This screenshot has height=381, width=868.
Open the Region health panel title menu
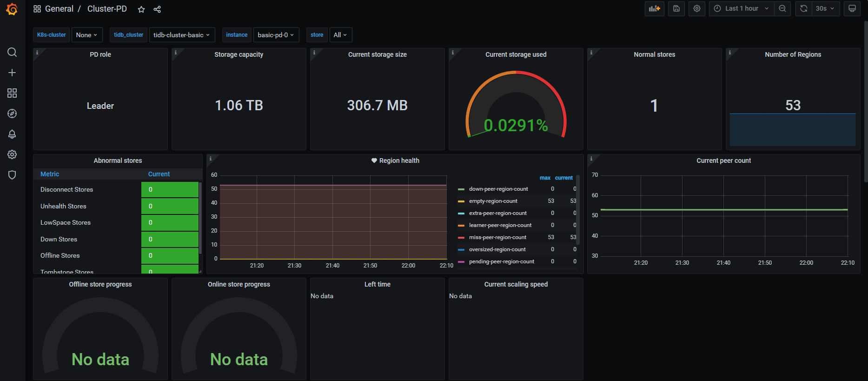coord(399,160)
